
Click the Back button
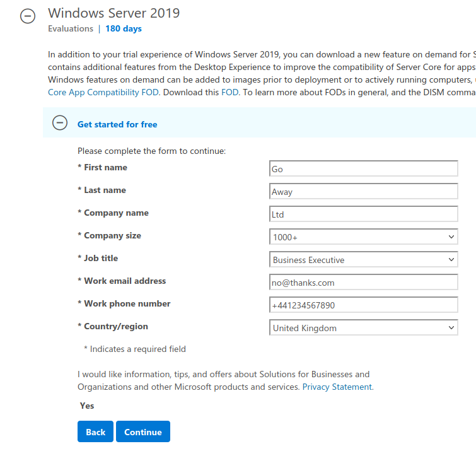click(x=95, y=431)
